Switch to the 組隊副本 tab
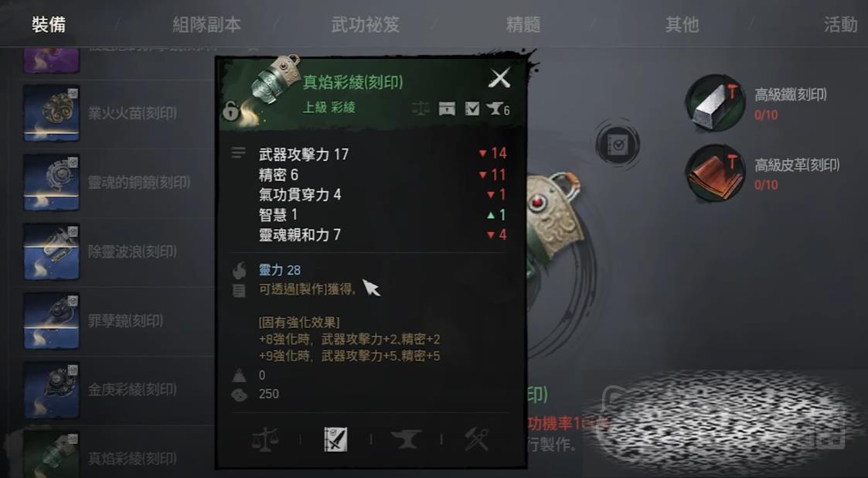The width and height of the screenshot is (868, 478). [206, 25]
